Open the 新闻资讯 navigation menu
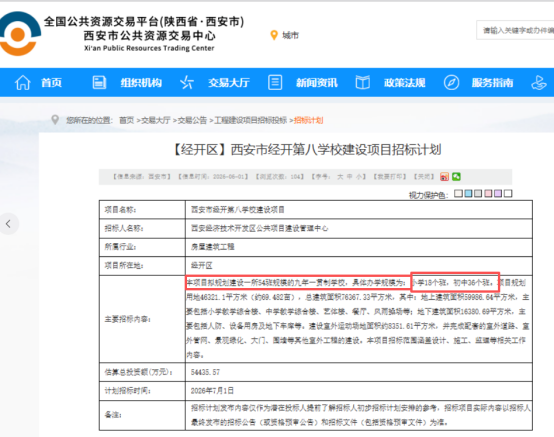The height and width of the screenshot is (437, 554). [317, 83]
